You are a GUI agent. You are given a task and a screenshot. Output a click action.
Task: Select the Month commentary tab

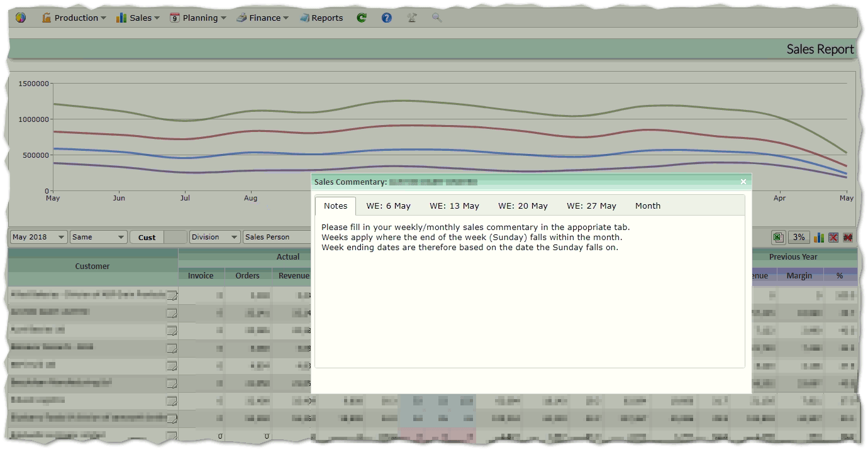click(x=648, y=206)
